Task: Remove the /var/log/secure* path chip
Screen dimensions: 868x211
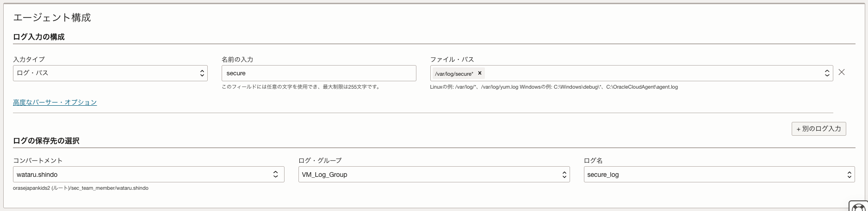Action: (480, 73)
